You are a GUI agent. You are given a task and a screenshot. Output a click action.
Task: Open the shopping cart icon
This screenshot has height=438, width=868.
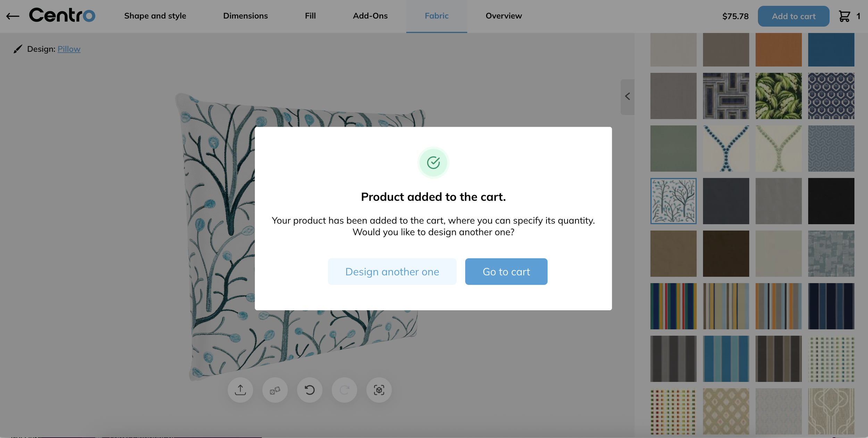[844, 16]
